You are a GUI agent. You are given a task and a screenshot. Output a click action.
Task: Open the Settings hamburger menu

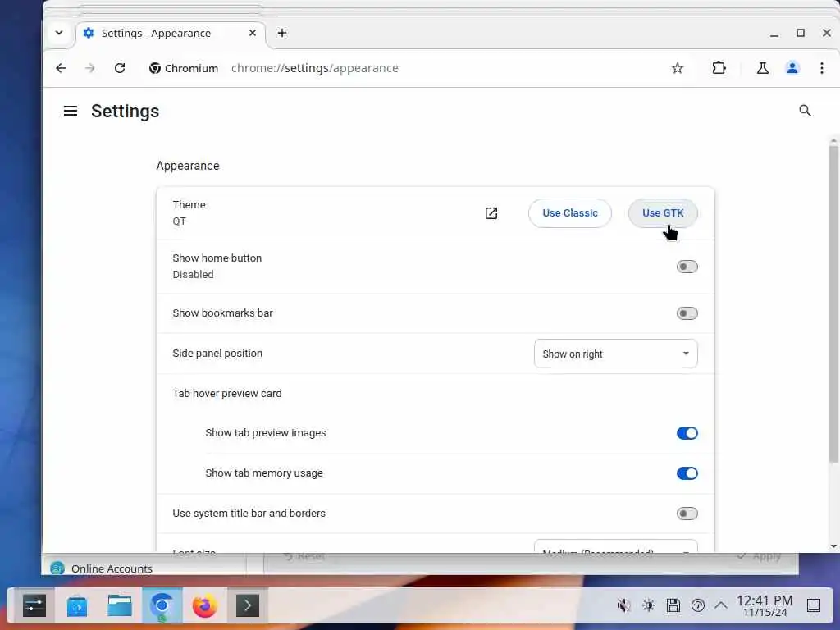click(71, 111)
